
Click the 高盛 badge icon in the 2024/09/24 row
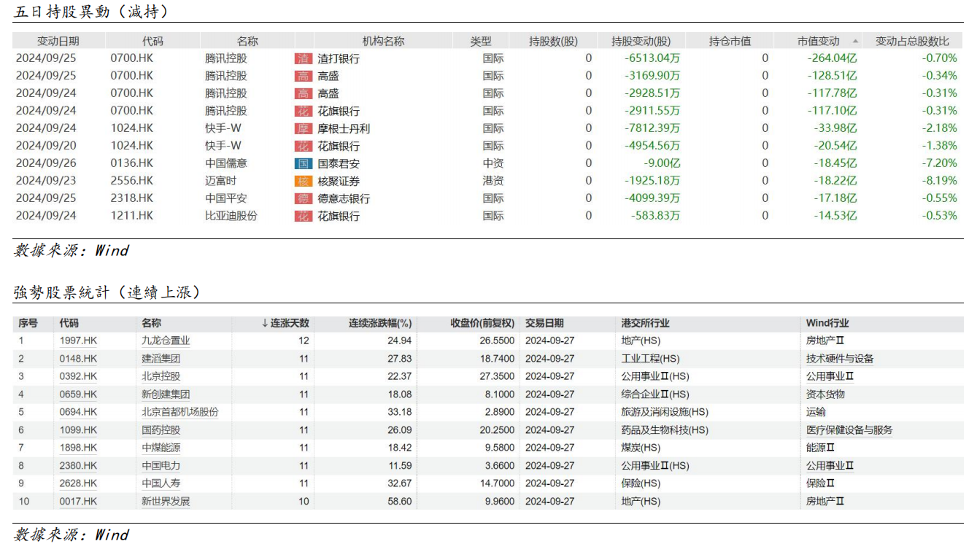[303, 93]
